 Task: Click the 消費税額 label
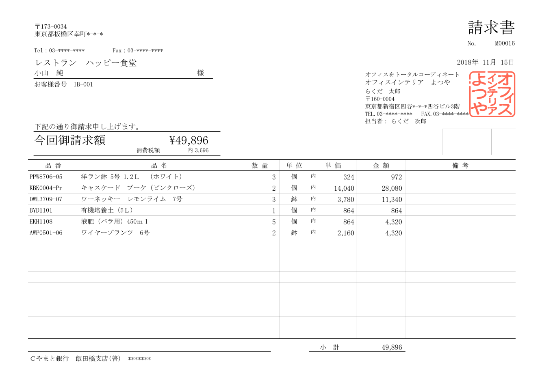pos(148,151)
